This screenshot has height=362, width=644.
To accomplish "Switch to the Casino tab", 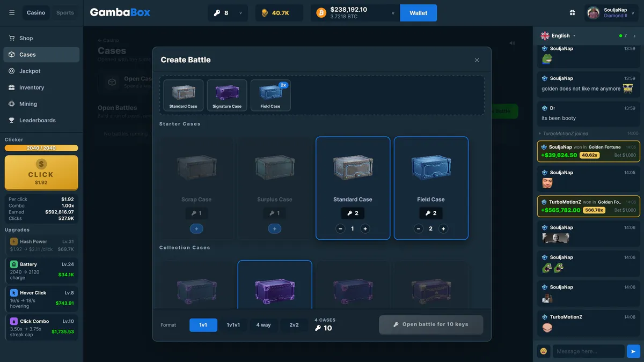I will 36,13.
